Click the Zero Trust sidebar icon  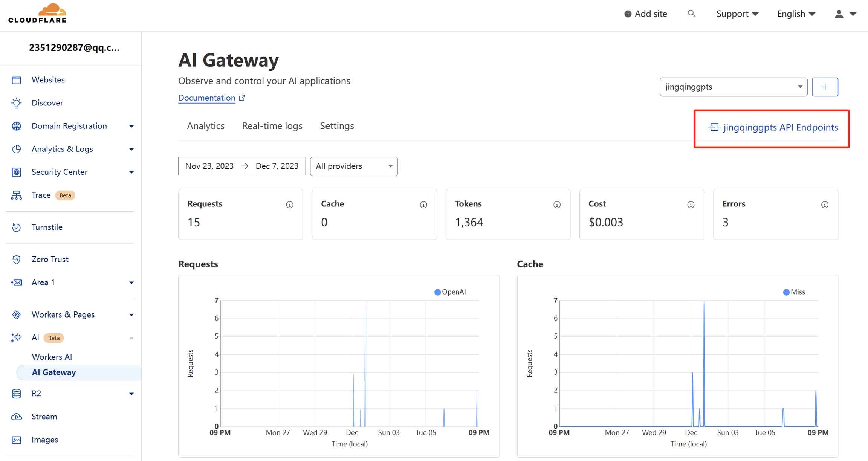(16, 259)
